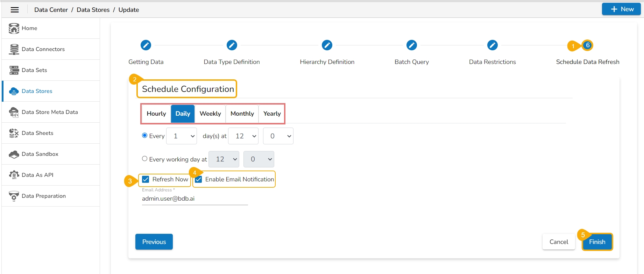Viewport: 644px width, 274px height.
Task: Click the Data As API icon
Action: [x=14, y=175]
